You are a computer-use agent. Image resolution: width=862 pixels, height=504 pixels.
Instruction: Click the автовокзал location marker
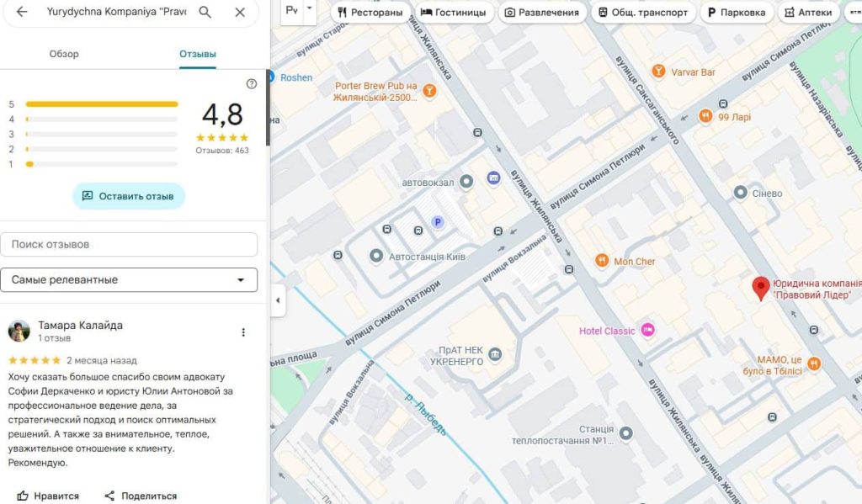tap(466, 182)
